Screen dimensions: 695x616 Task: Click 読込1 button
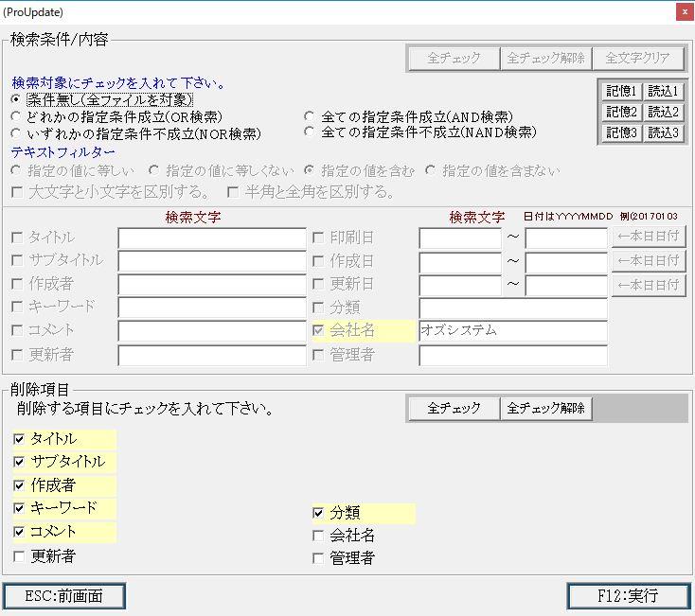coord(663,91)
